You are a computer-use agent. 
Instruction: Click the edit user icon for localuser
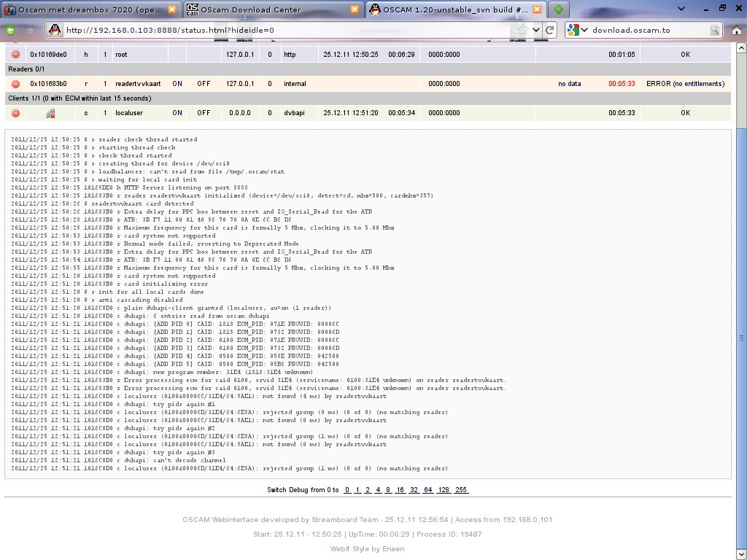click(50, 113)
